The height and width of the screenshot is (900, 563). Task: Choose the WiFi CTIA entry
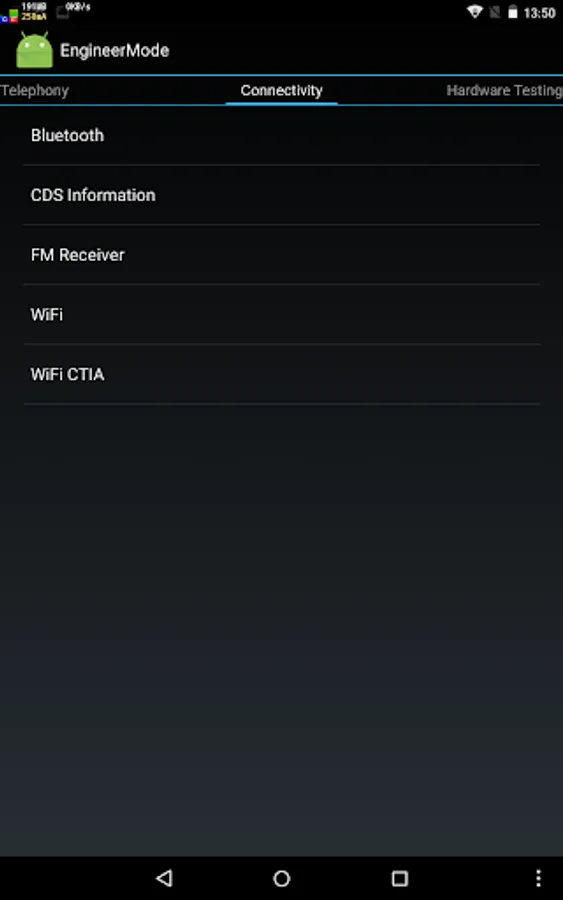tap(281, 374)
